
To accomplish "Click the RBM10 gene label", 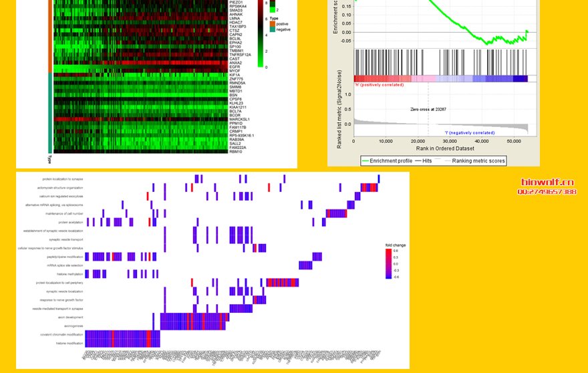I will click(x=236, y=152).
